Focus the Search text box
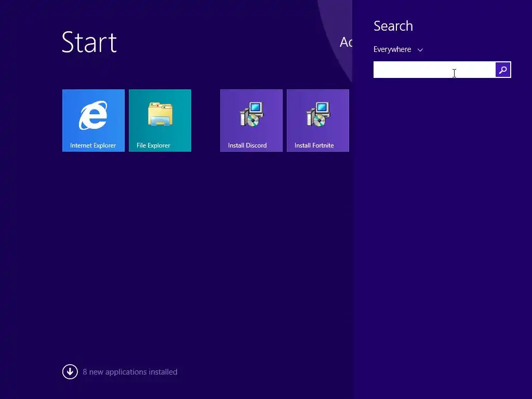The width and height of the screenshot is (532, 399). [434, 70]
